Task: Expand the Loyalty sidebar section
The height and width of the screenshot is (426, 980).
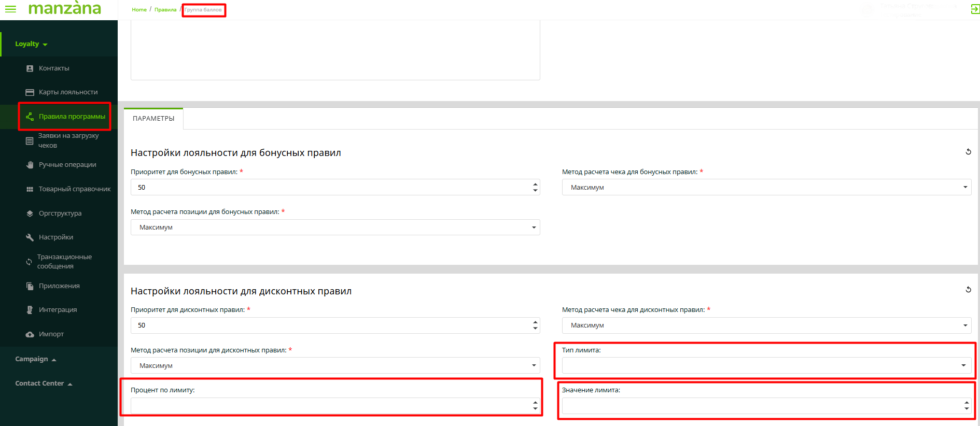Action: [31, 44]
